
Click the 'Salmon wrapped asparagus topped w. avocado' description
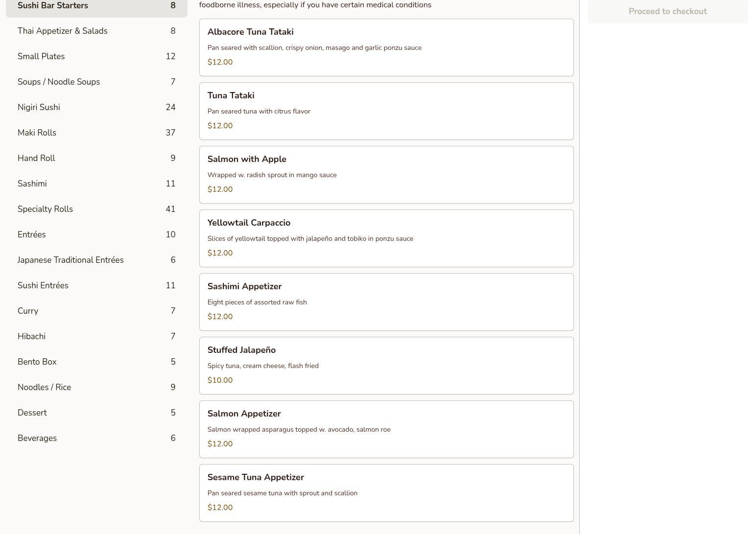pos(299,429)
